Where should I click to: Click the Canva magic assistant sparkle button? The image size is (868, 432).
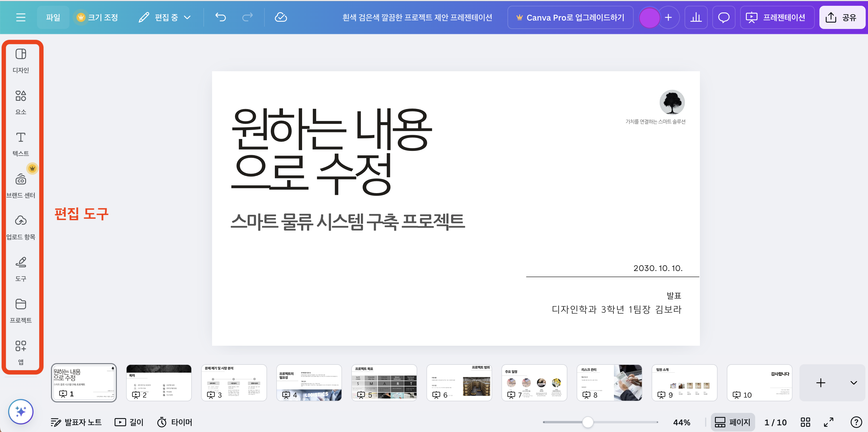pyautogui.click(x=21, y=411)
